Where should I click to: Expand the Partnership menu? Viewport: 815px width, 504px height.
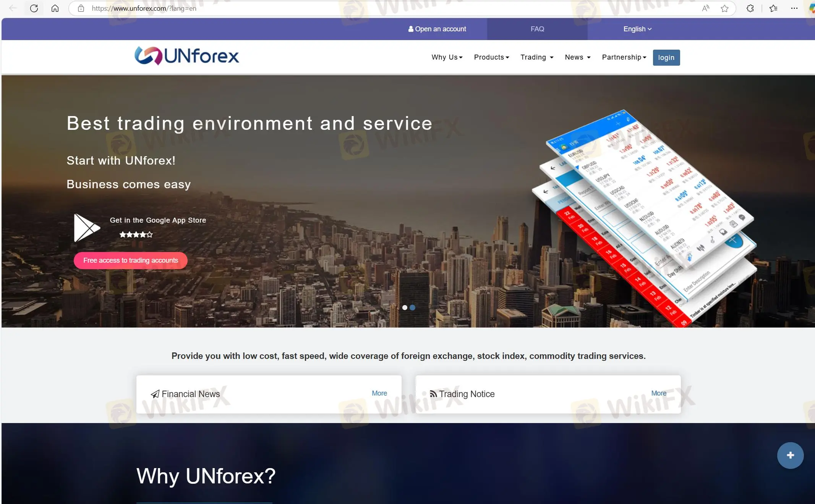(624, 57)
